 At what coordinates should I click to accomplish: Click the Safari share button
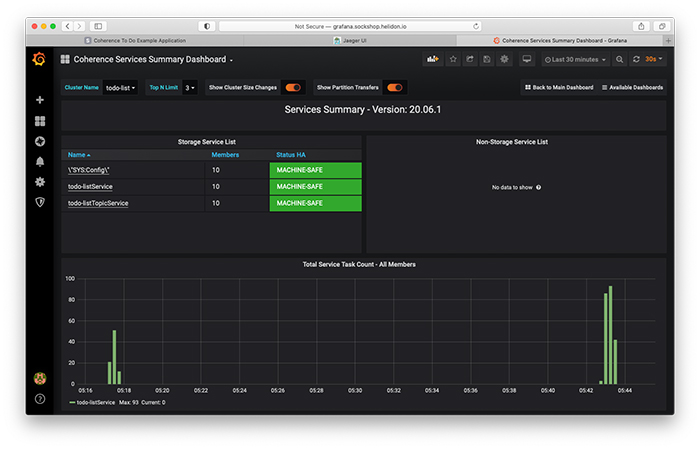point(641,26)
